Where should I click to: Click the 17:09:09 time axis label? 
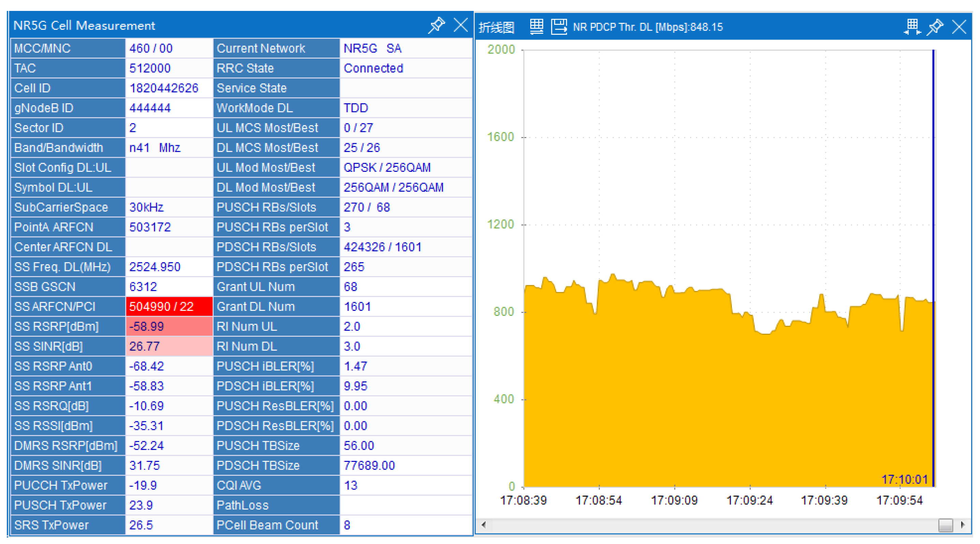pos(674,500)
